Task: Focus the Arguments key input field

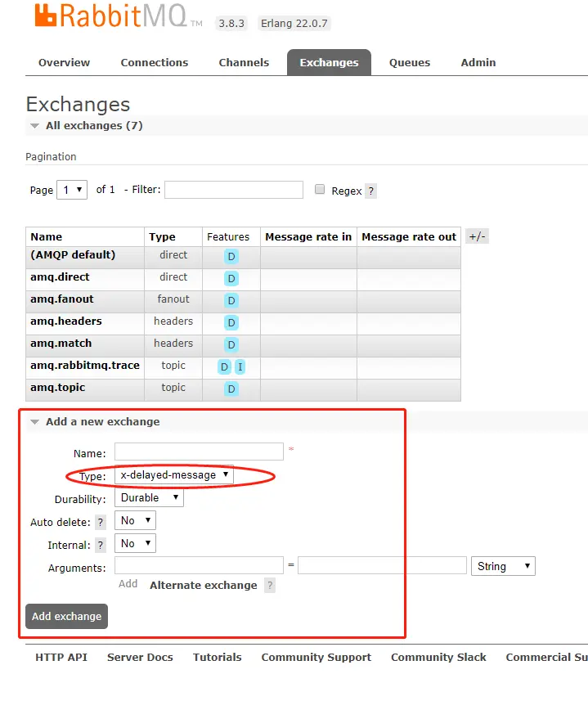Action: [199, 565]
